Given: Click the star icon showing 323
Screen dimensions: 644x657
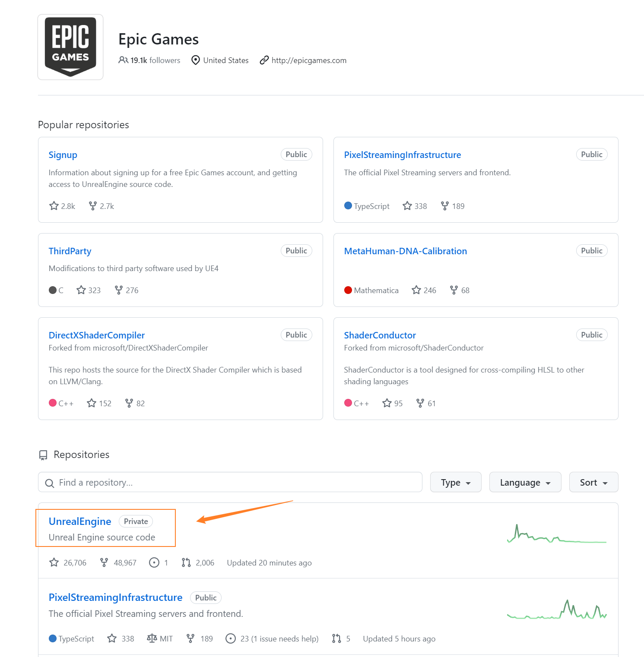Looking at the screenshot, I should coord(81,290).
